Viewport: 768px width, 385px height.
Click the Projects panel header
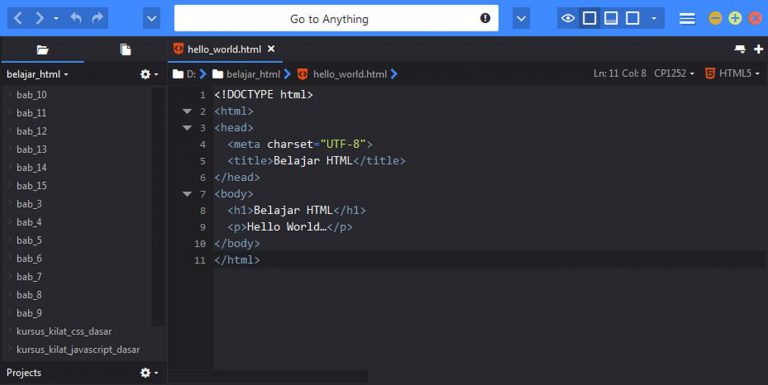point(24,373)
